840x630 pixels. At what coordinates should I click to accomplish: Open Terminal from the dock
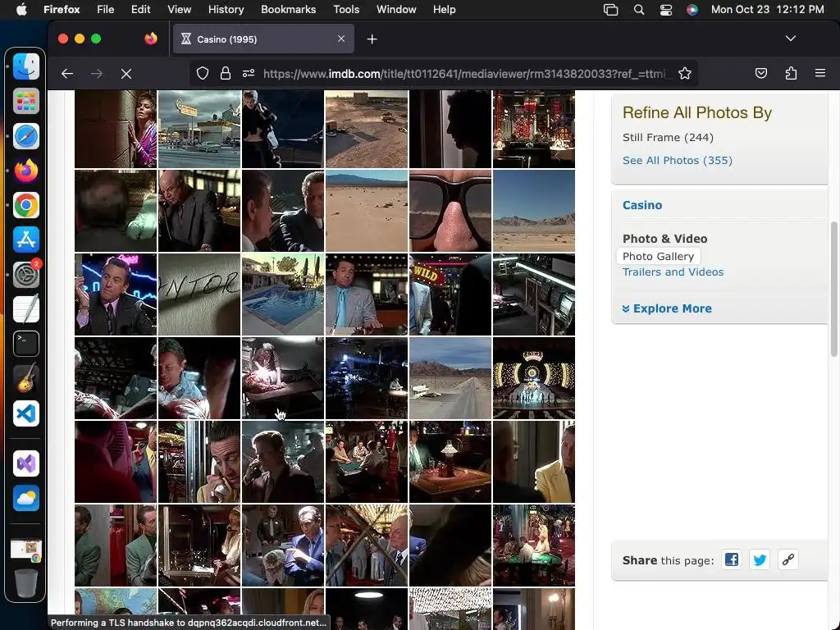[x=26, y=344]
